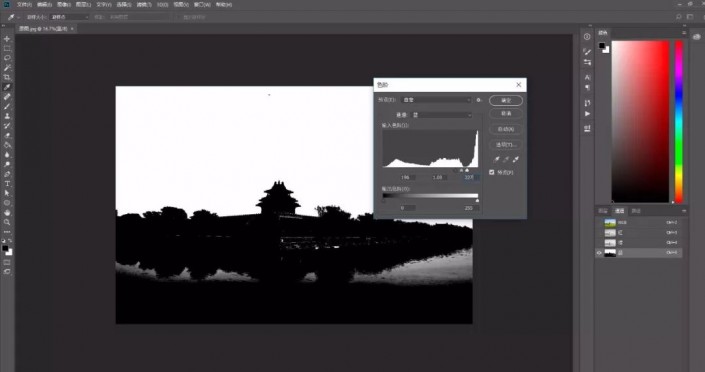Switch to the Layers panel tab
Screen dimensions: 705x372
(x=603, y=211)
